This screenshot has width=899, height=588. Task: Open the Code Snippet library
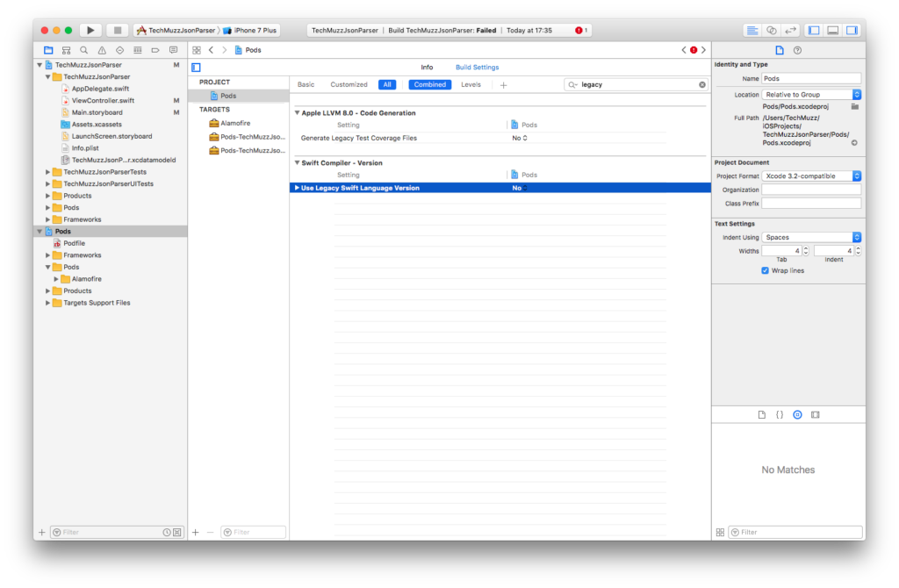pos(780,414)
